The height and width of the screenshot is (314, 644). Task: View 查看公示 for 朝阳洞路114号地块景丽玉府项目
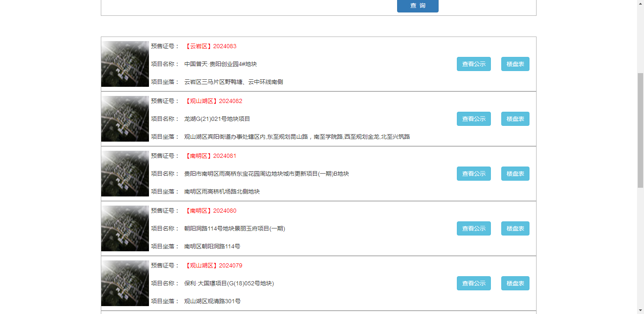point(473,228)
